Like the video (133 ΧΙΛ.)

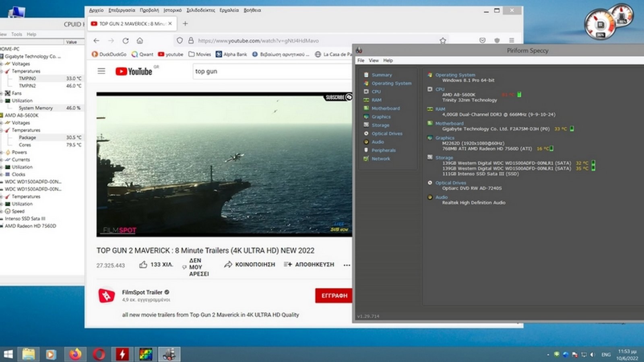click(x=156, y=265)
